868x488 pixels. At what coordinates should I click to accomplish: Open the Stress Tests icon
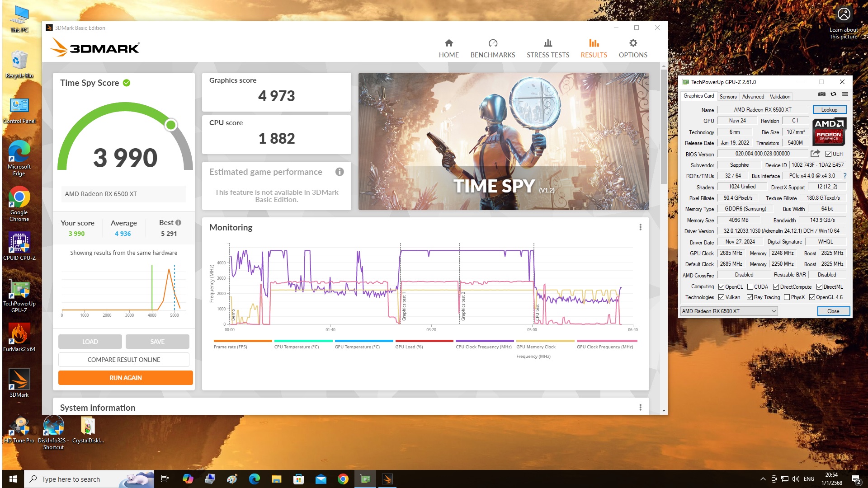click(x=547, y=43)
